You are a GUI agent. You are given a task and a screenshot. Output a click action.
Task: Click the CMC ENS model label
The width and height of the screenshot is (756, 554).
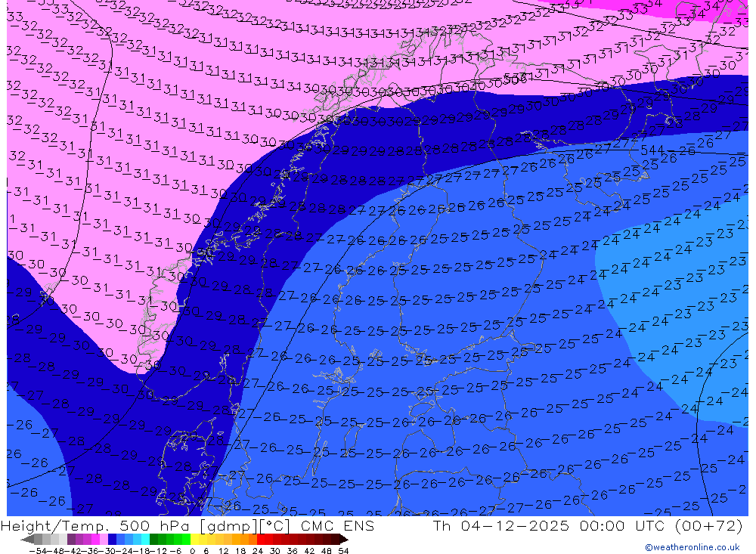[337, 525]
